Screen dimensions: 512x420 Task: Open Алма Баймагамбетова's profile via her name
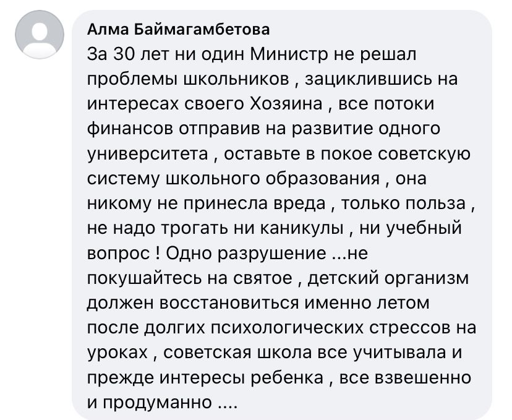point(178,30)
